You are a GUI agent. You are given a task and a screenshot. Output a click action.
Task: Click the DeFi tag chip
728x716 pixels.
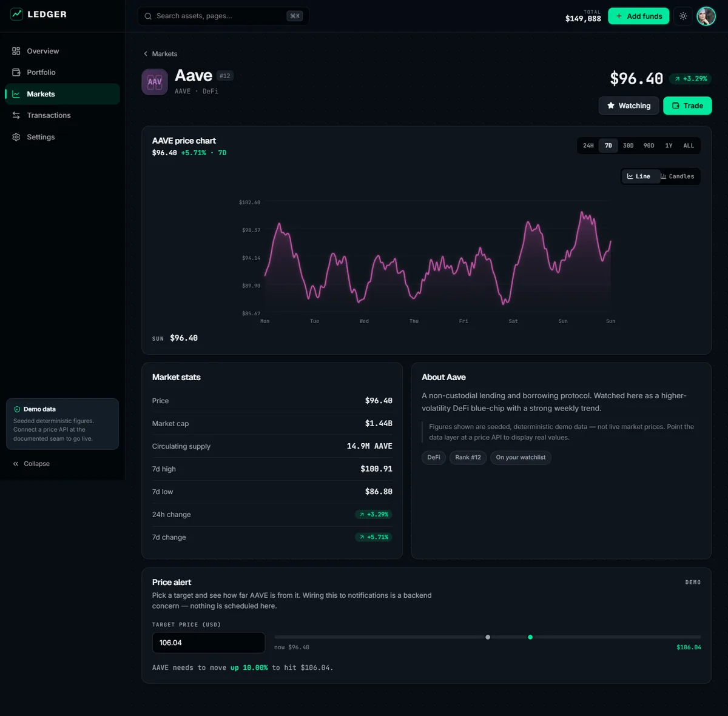coord(434,458)
